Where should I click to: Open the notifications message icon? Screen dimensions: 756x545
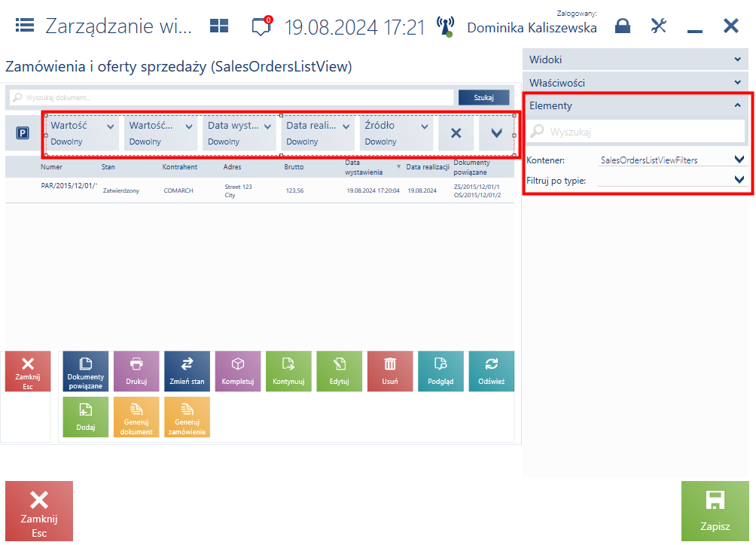(x=262, y=26)
